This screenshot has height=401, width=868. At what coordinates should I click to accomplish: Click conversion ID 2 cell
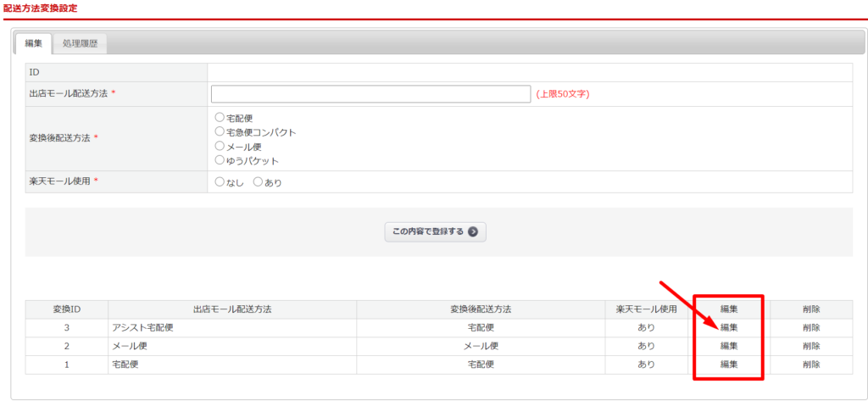(x=67, y=346)
